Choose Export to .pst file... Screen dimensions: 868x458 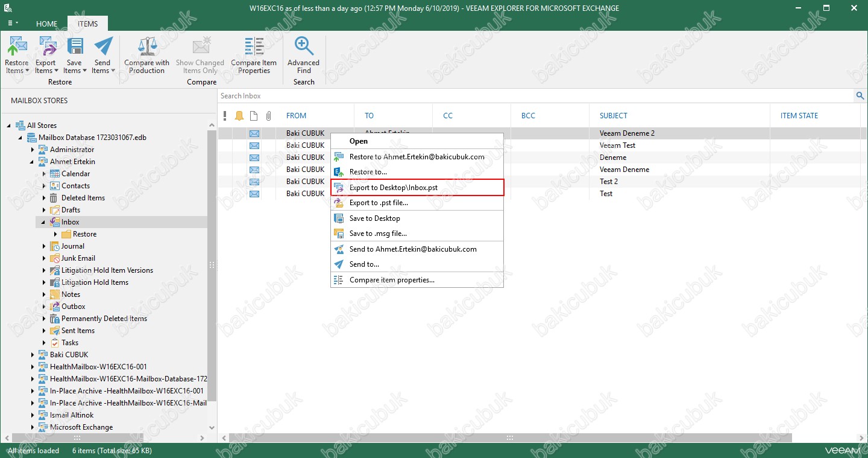[x=417, y=203]
